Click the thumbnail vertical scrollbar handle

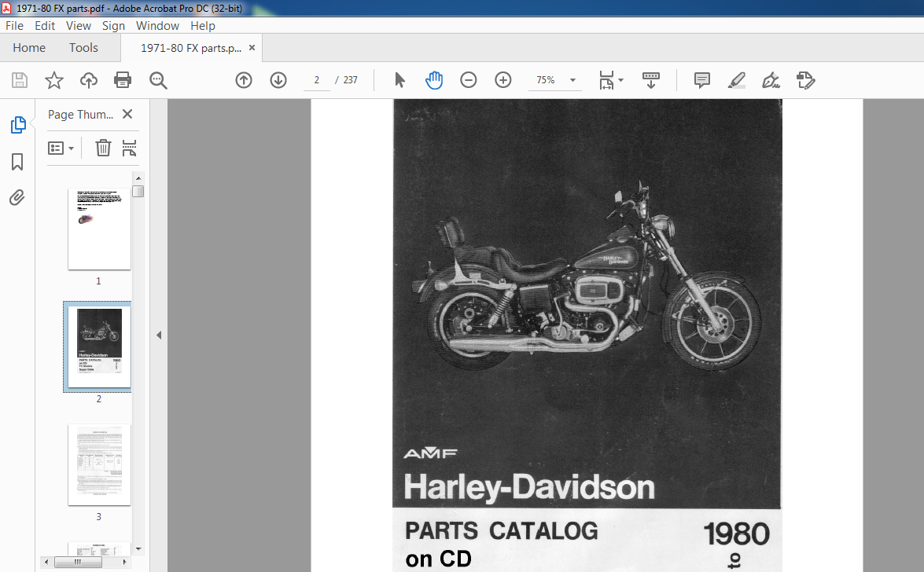click(138, 192)
